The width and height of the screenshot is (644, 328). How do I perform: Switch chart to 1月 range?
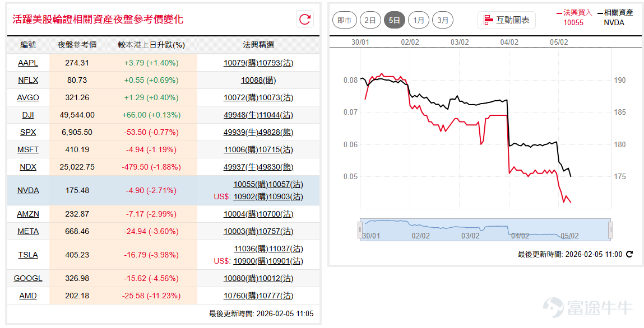tap(419, 20)
